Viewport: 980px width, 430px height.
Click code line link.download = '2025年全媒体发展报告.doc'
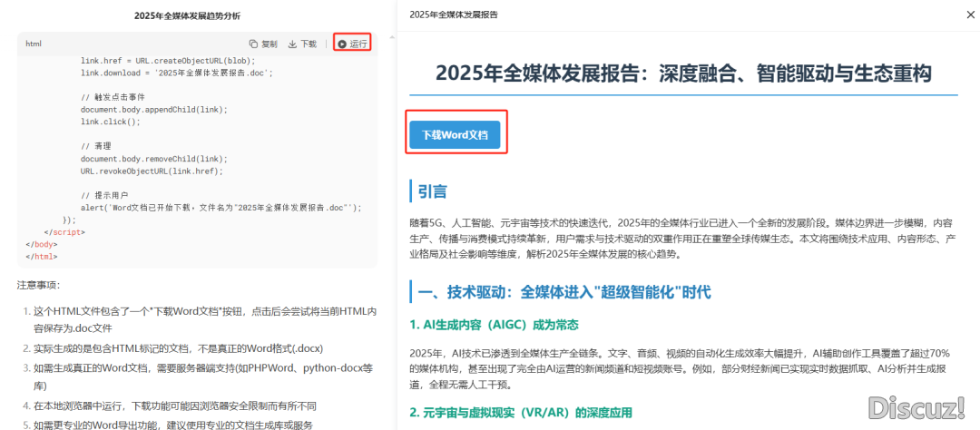pos(177,73)
